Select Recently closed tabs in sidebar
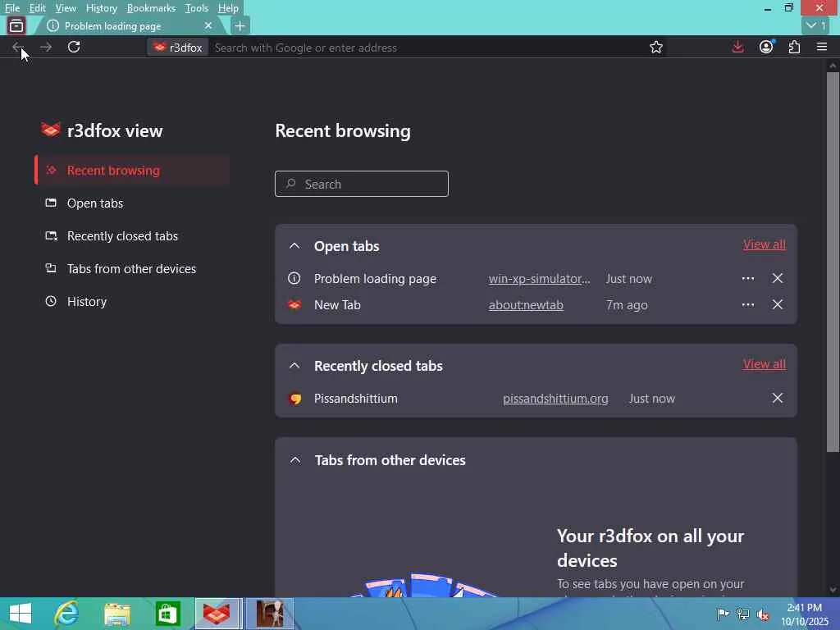The image size is (840, 630). pyautogui.click(x=132, y=235)
